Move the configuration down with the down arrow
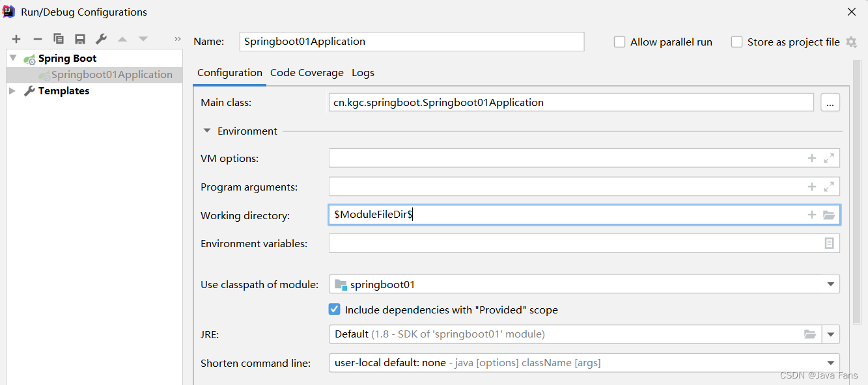 (x=143, y=39)
